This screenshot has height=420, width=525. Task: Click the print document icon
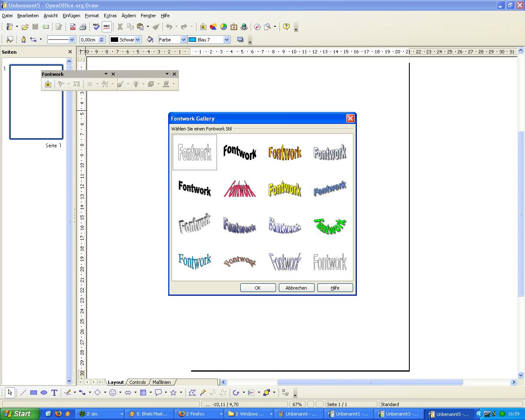(x=83, y=27)
